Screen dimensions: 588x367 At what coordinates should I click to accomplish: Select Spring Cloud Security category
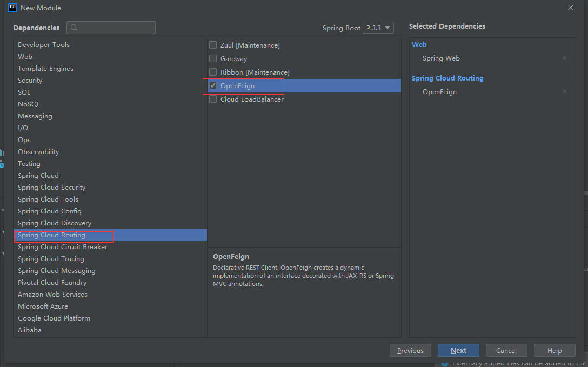[110, 188]
